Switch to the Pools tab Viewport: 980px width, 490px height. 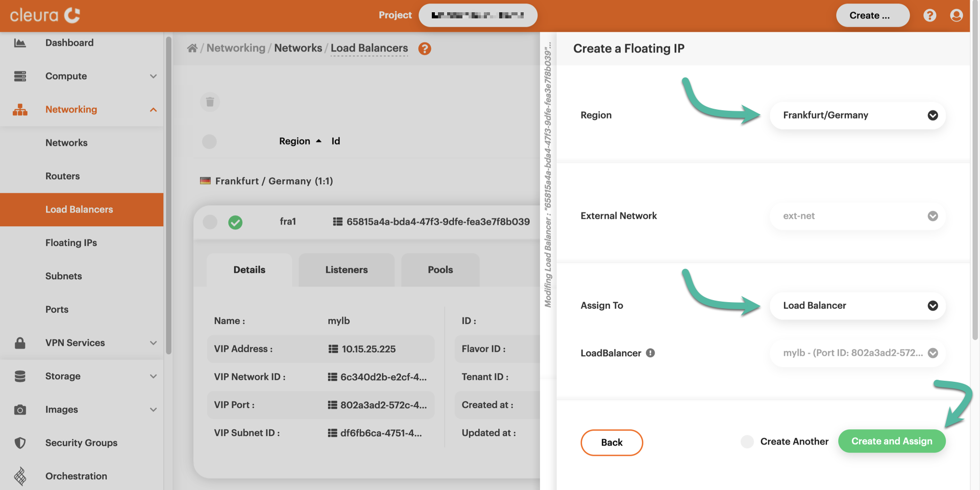440,269
